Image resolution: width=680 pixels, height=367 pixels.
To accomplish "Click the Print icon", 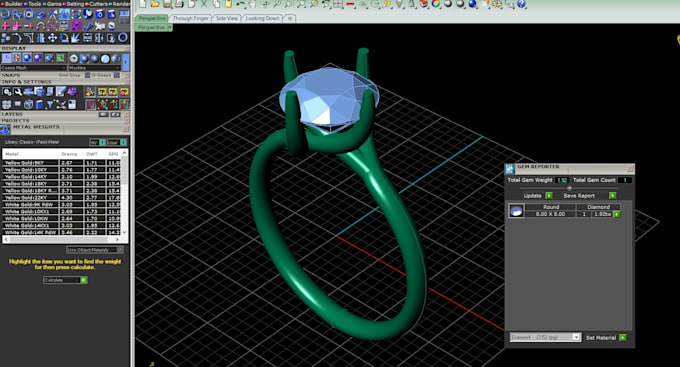I will click(x=179, y=4).
